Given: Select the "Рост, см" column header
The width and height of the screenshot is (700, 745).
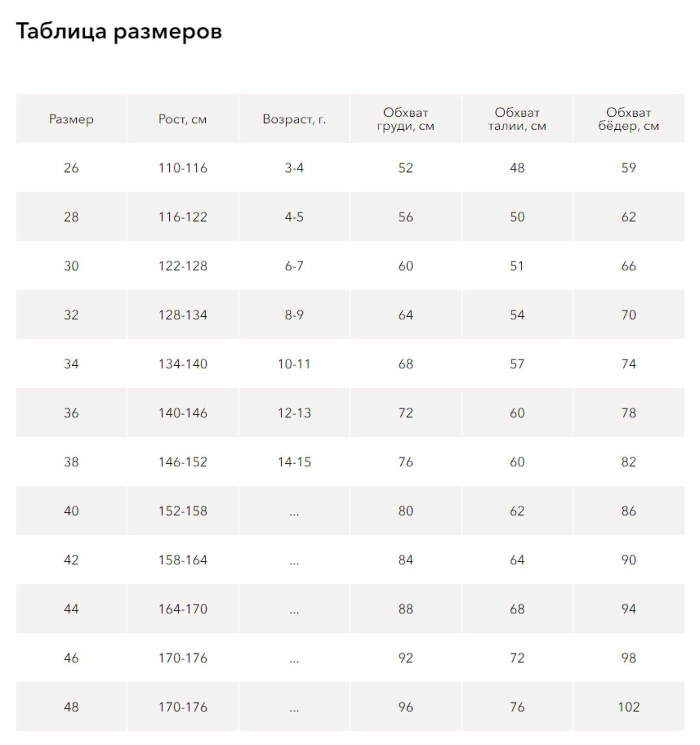Looking at the screenshot, I should click(182, 119).
